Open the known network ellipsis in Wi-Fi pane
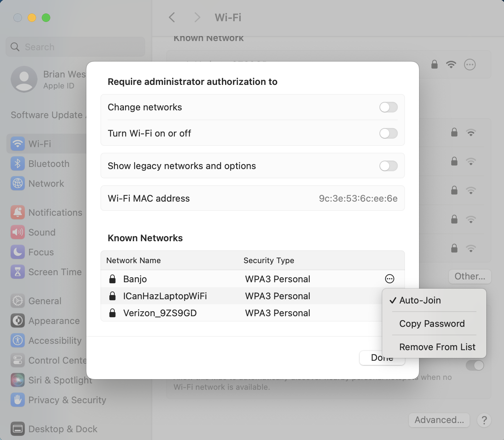 470,64
